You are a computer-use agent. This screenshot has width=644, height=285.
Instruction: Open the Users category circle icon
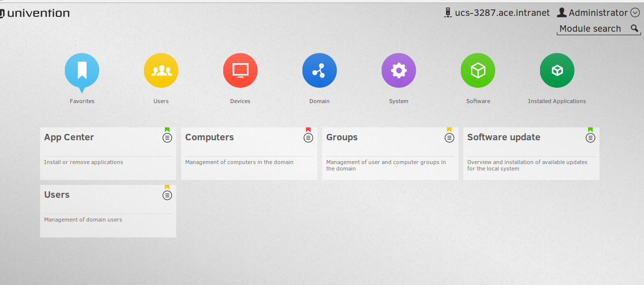[161, 70]
